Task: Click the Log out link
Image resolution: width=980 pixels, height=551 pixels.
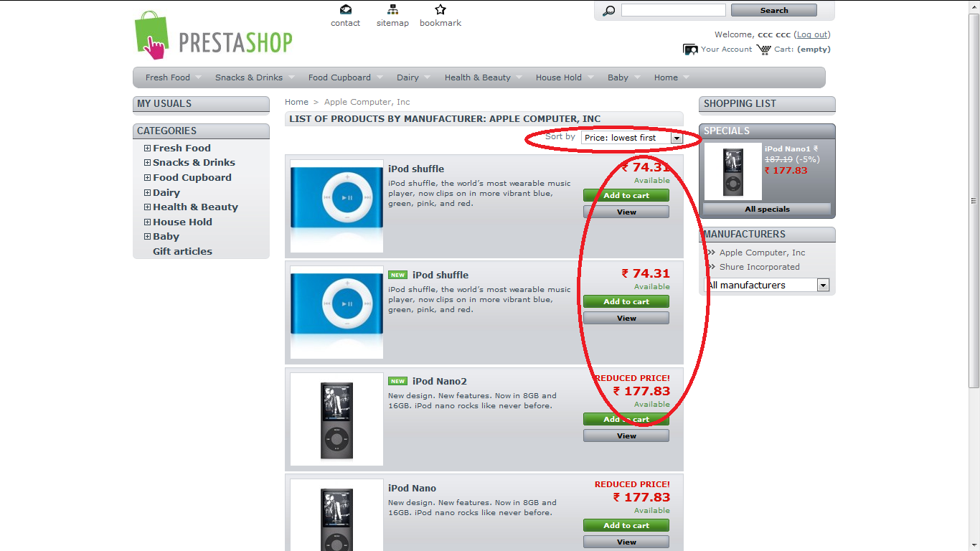Action: coord(812,34)
